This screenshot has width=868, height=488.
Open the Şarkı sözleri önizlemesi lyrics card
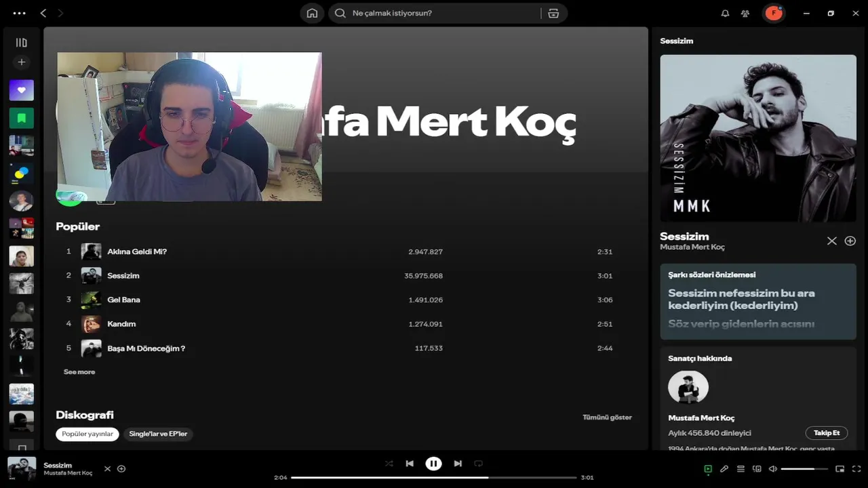pos(758,302)
